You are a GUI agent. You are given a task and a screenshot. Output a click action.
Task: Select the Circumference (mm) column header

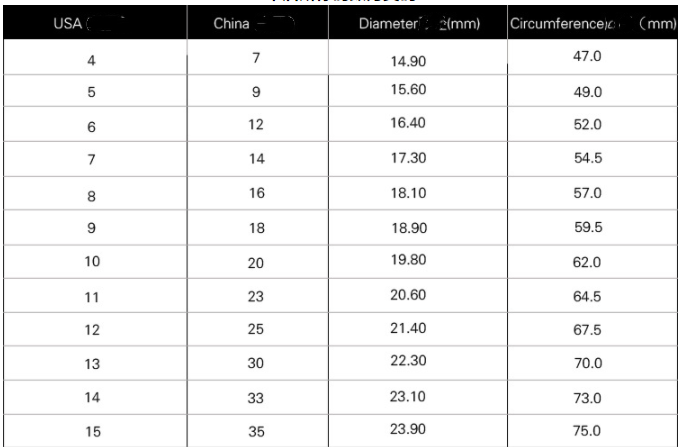[x=592, y=23]
